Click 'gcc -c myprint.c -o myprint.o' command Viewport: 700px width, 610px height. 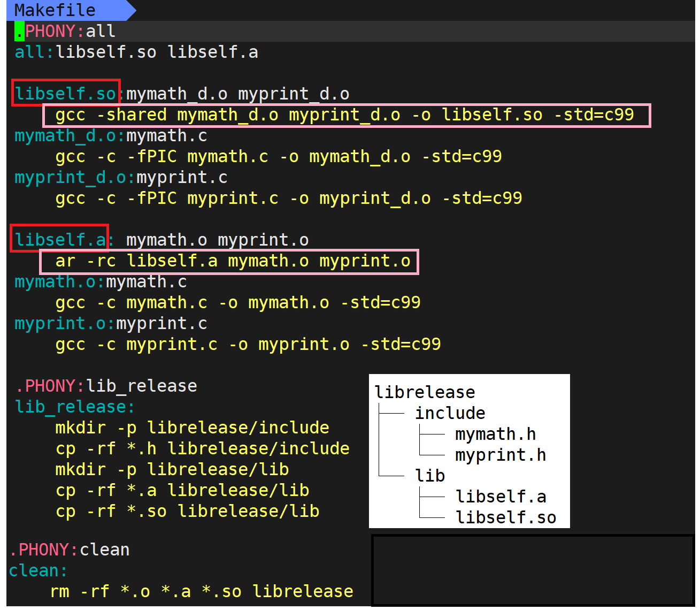coord(248,344)
